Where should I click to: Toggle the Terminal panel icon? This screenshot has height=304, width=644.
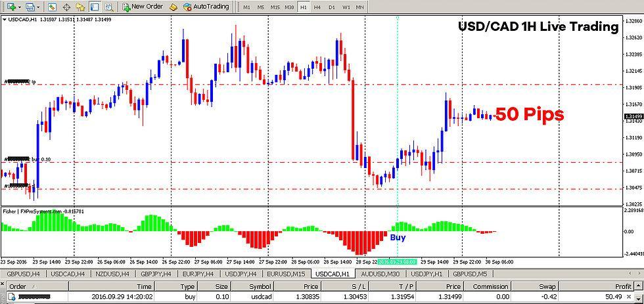click(95, 7)
